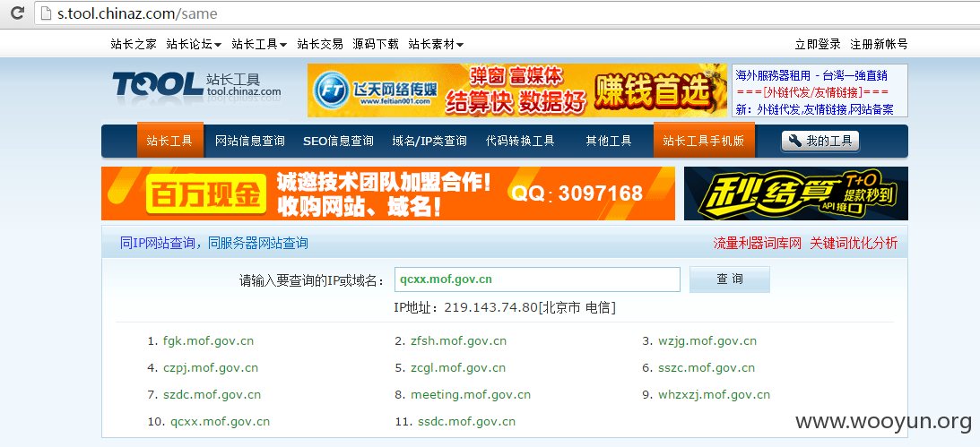Focus the IP或域名 query input field
Viewport: 980px width, 447px height.
537,279
